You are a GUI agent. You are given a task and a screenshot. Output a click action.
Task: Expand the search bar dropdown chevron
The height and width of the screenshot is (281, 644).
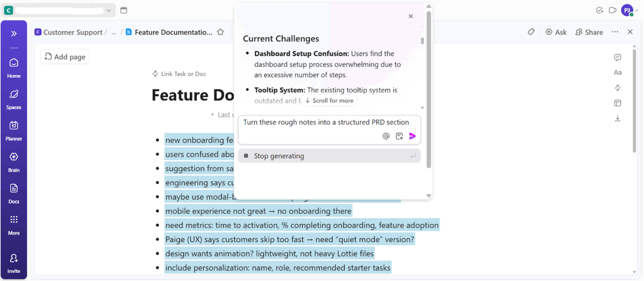tap(108, 9)
